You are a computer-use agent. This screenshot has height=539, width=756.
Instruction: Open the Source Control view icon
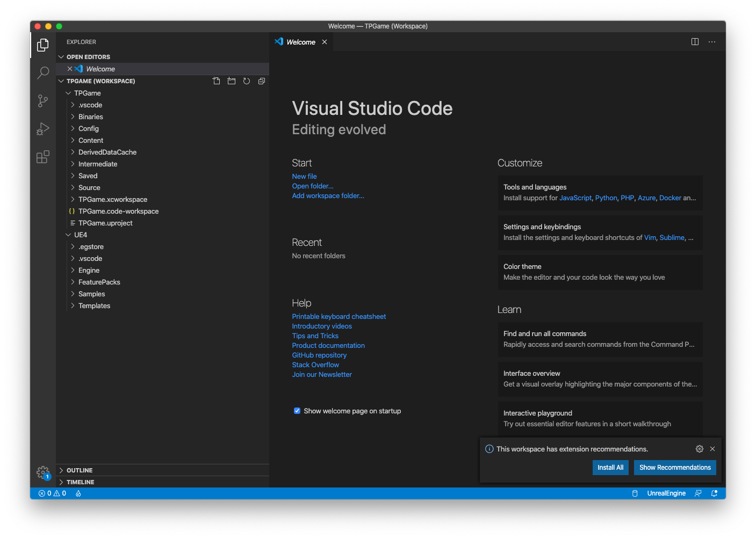[43, 101]
